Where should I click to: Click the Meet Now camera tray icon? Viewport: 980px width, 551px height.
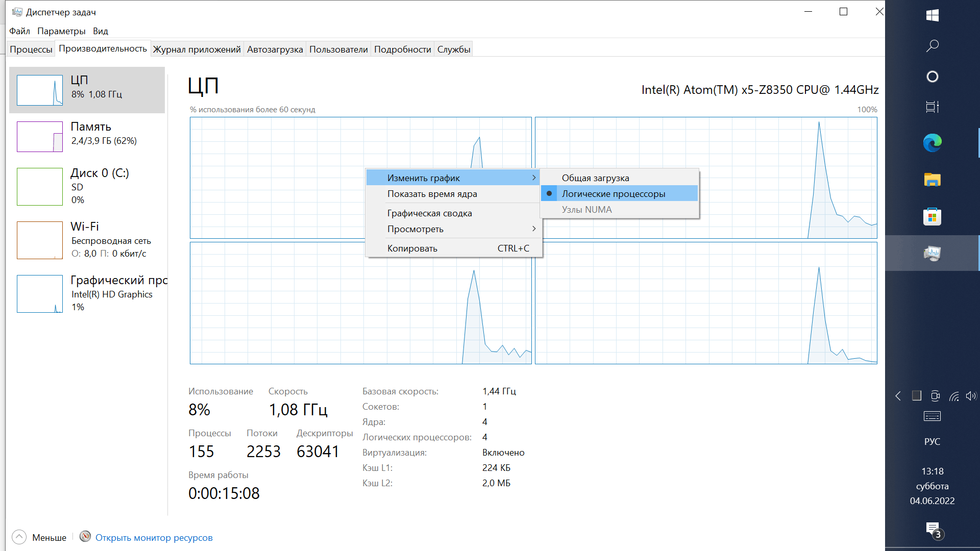[935, 396]
